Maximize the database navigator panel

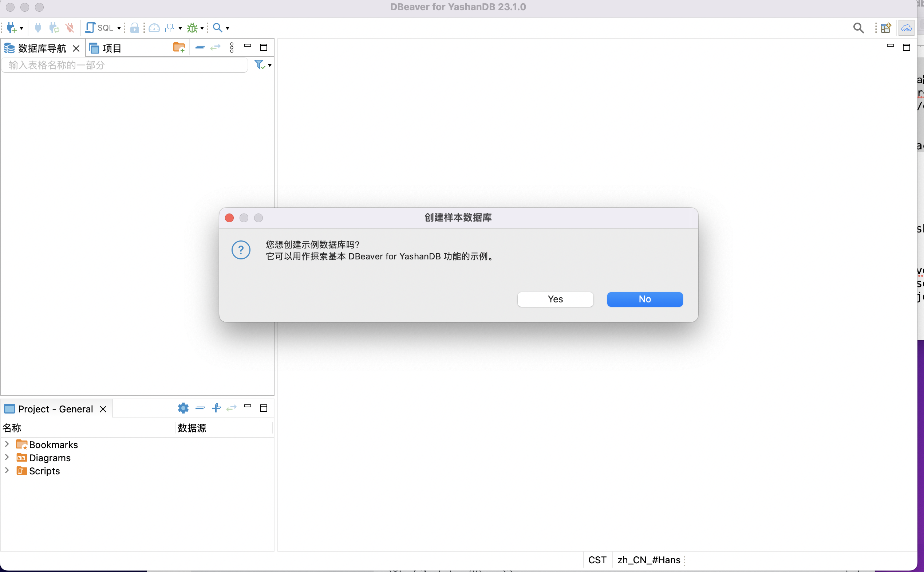pos(264,47)
